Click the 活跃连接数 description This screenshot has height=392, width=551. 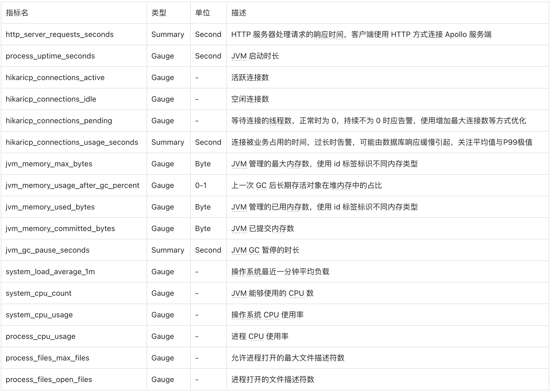[250, 78]
